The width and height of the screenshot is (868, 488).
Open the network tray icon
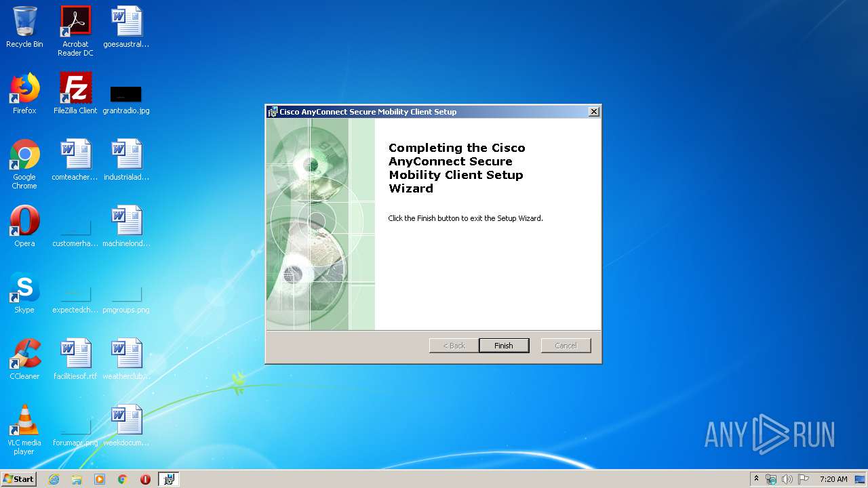coord(771,479)
